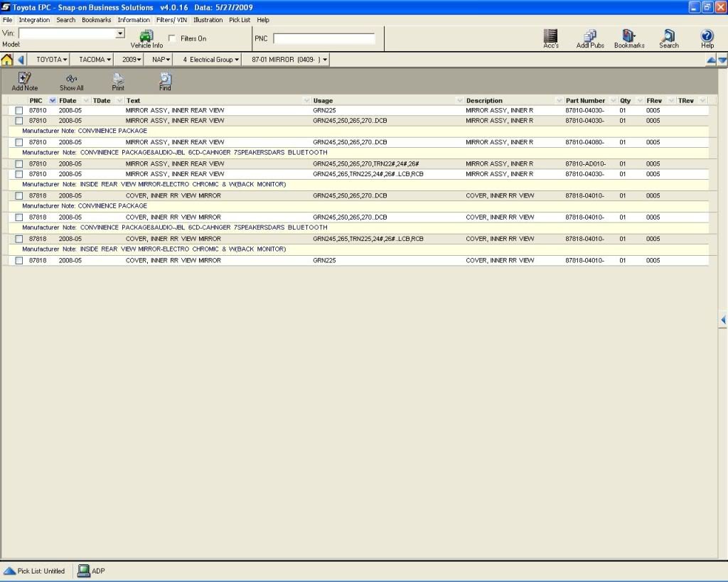Screen dimensions: 728x582
Task: Open the Help menu in the menu bar
Action: [263, 20]
